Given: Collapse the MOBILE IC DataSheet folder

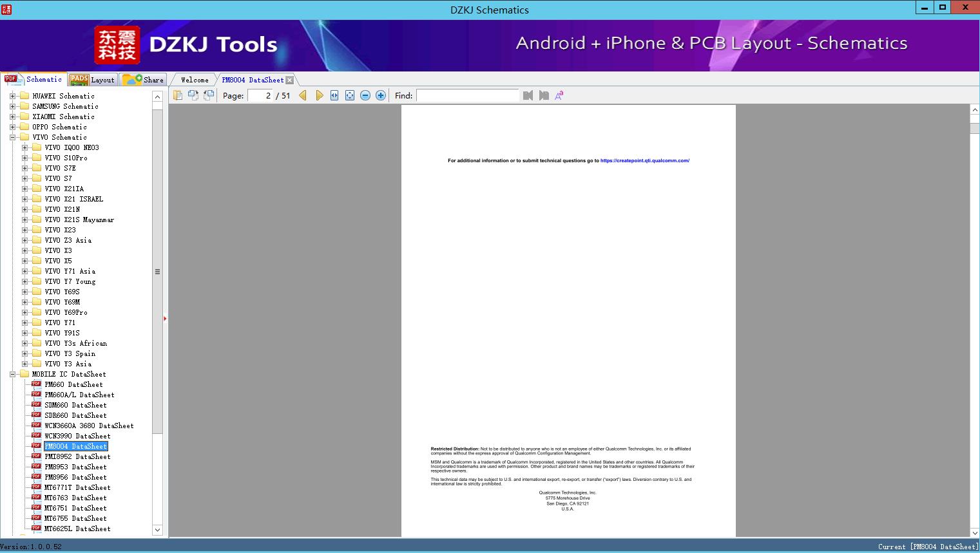Looking at the screenshot, I should pyautogui.click(x=12, y=374).
